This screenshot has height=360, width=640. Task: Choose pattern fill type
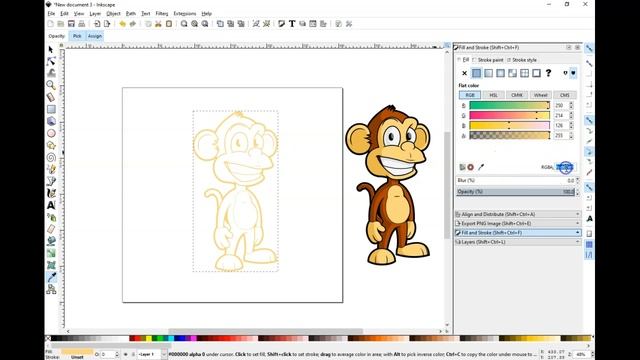coord(524,73)
